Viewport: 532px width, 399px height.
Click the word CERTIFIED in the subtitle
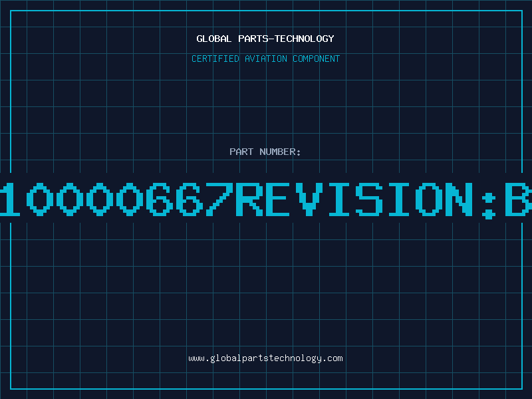point(215,59)
